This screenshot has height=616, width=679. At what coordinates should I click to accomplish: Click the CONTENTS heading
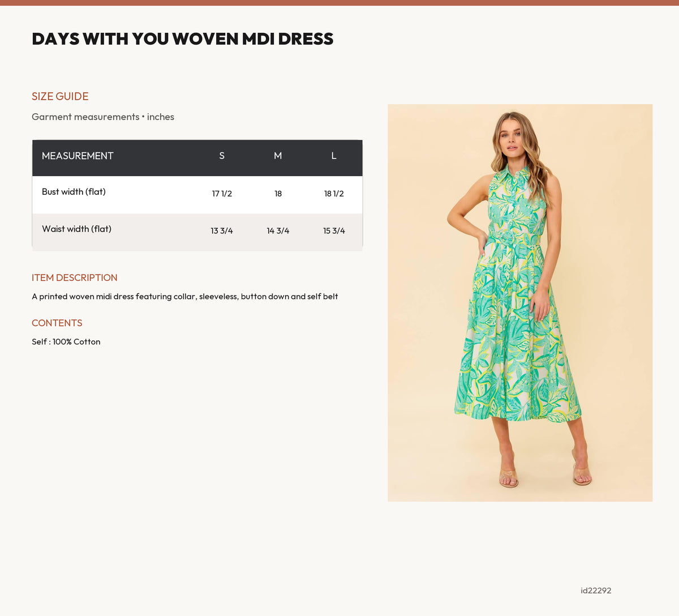pos(57,323)
